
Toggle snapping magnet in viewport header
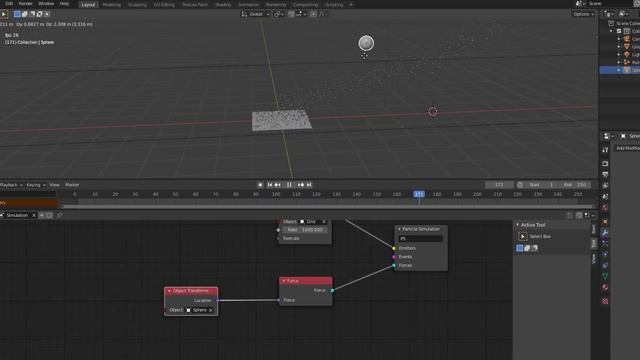point(291,14)
